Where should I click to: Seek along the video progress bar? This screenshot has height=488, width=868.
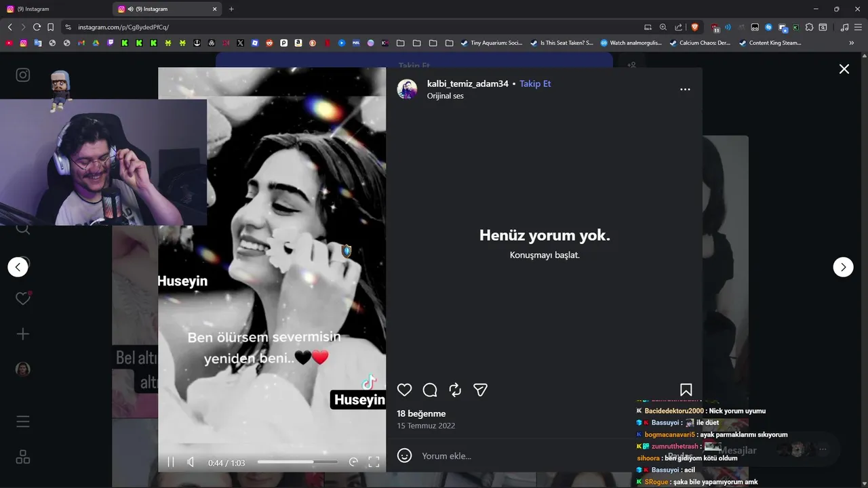pos(297,462)
